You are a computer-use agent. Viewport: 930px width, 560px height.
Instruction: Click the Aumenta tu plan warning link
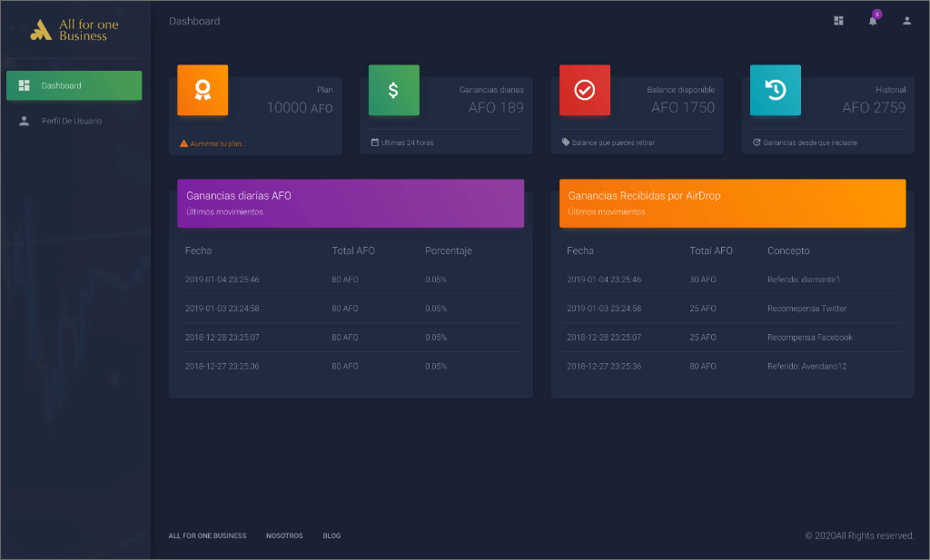(x=213, y=143)
